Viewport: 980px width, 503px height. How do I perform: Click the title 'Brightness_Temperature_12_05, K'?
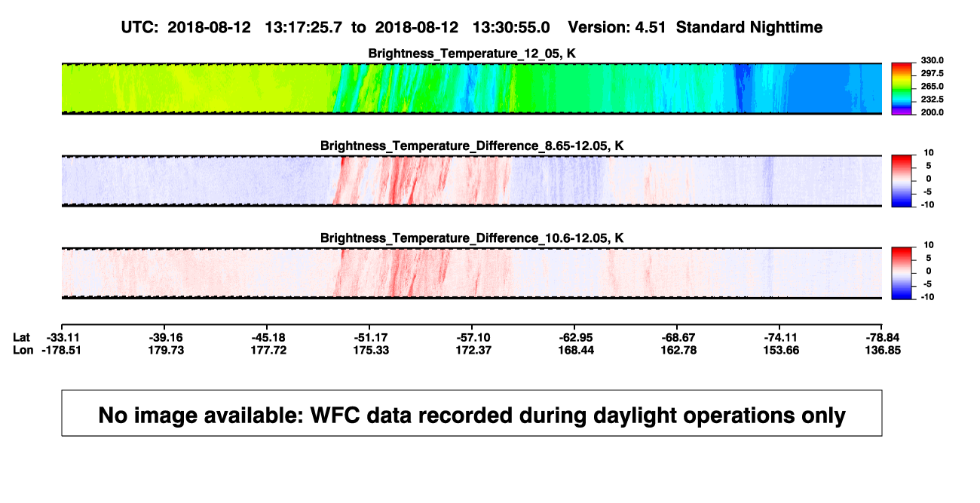click(472, 54)
